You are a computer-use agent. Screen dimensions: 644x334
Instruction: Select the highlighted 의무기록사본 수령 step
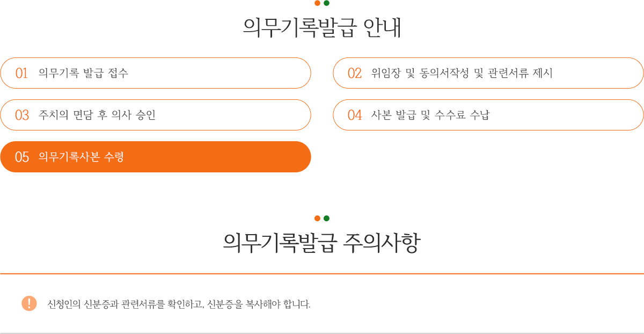click(156, 157)
